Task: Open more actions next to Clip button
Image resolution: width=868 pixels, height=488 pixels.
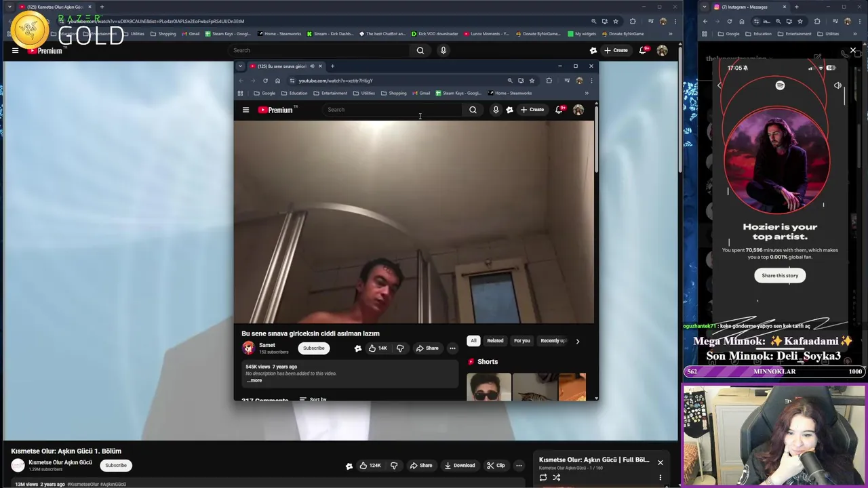Action: click(x=519, y=465)
